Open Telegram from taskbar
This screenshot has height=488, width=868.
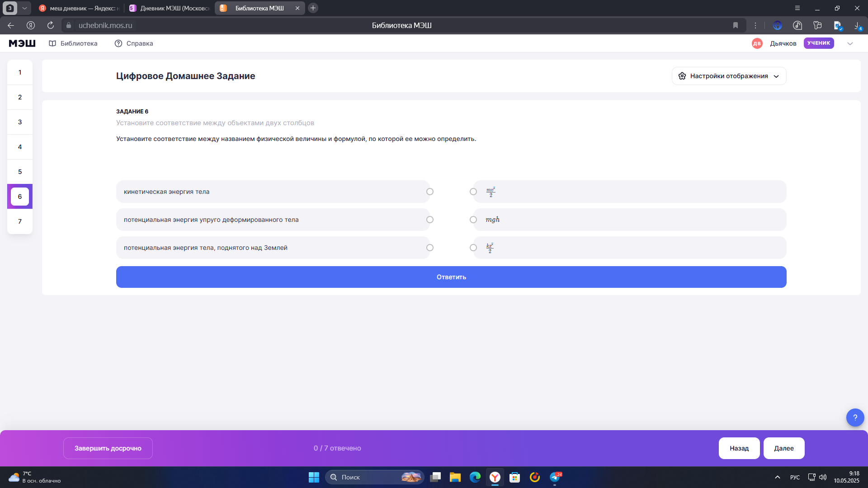click(x=555, y=477)
